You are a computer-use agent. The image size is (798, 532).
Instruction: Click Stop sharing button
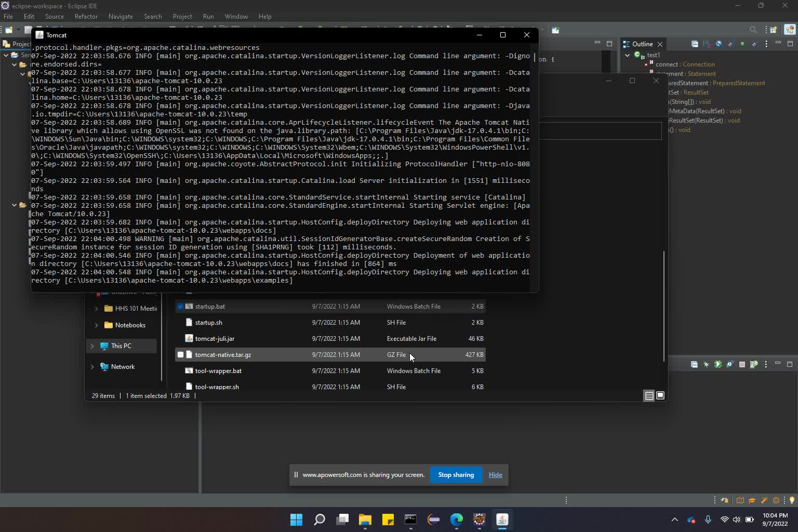click(x=456, y=475)
